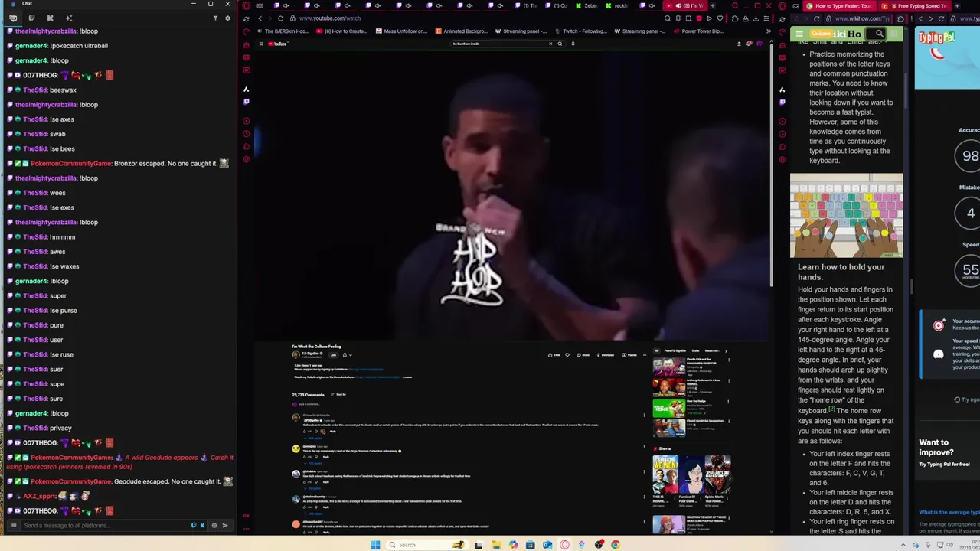This screenshot has width=980, height=551.
Task: Open Animated Backgro bookmark
Action: click(462, 31)
